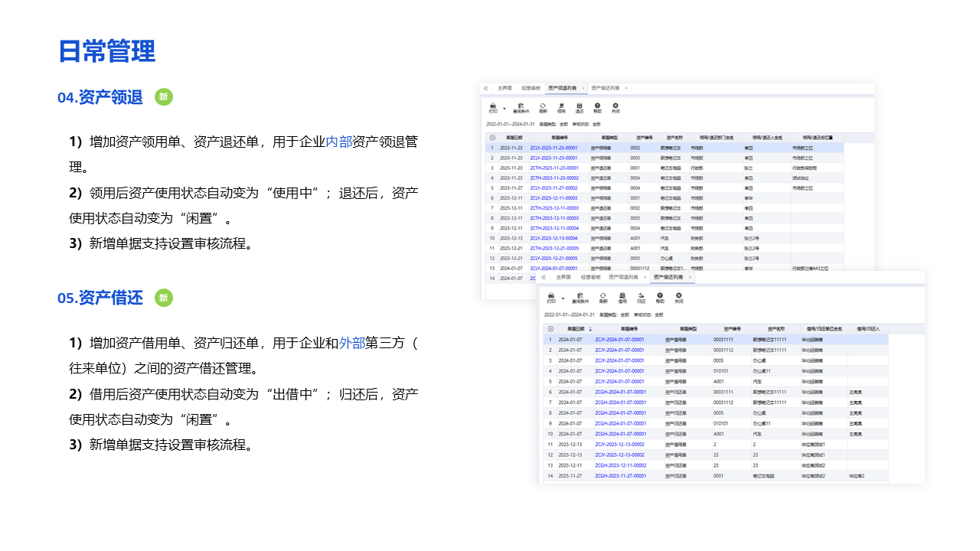Open column settings gear in lower table header

click(x=549, y=329)
